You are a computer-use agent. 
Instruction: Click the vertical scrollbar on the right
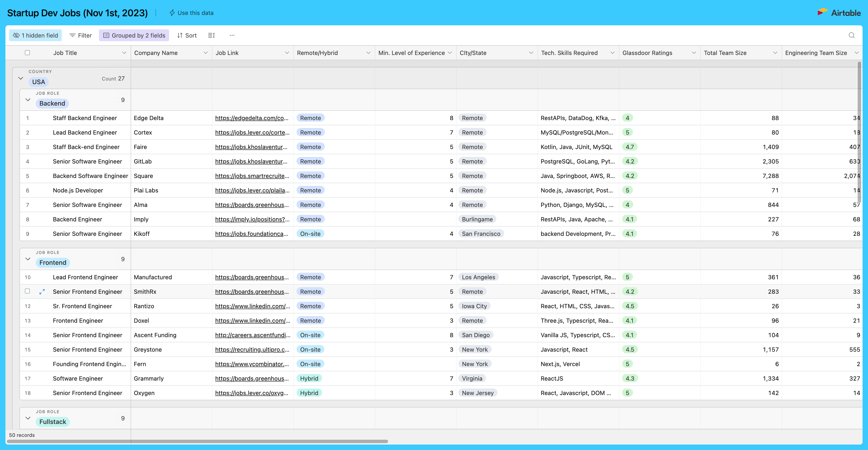point(859,132)
